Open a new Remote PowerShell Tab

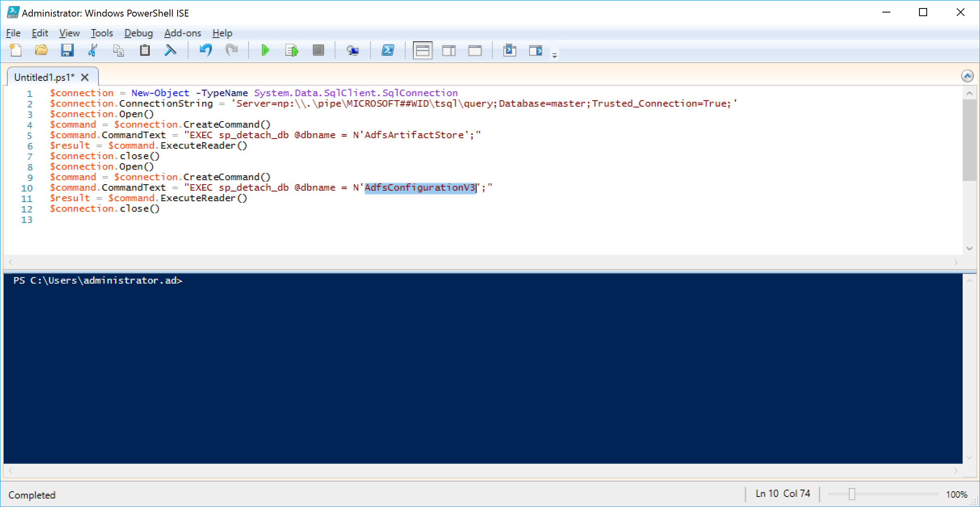[x=353, y=50]
